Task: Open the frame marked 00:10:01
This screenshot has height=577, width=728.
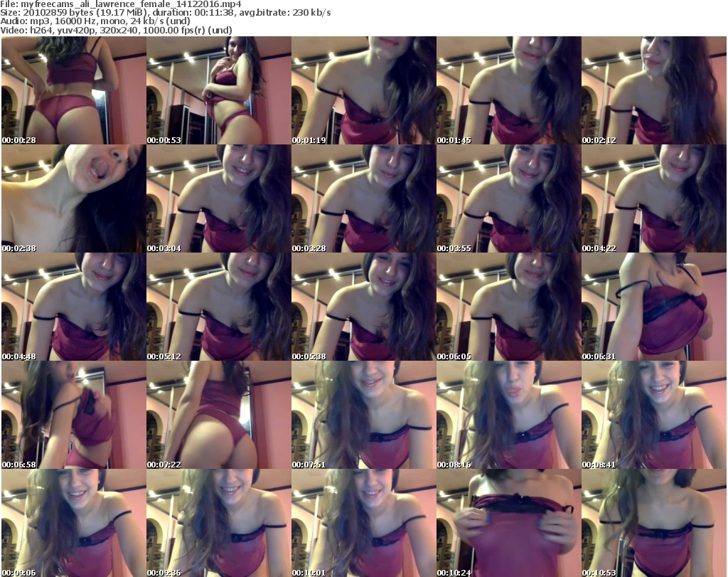Action: click(363, 523)
